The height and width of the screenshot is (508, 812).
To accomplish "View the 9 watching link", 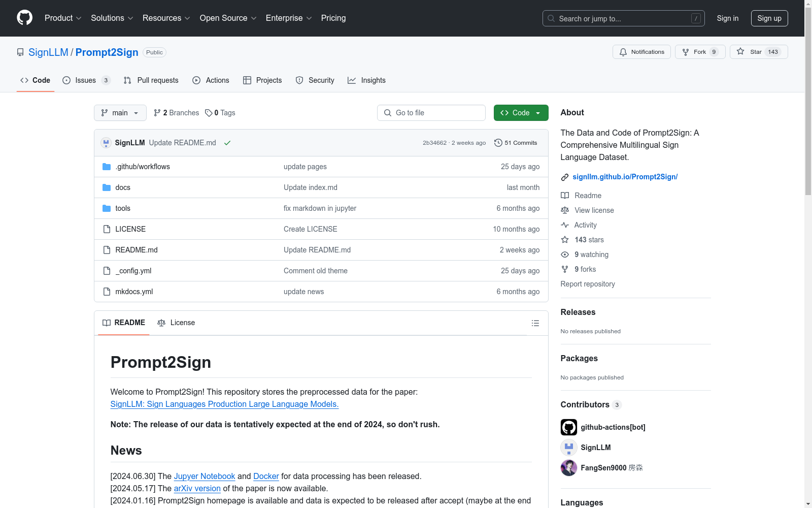I will (585, 255).
